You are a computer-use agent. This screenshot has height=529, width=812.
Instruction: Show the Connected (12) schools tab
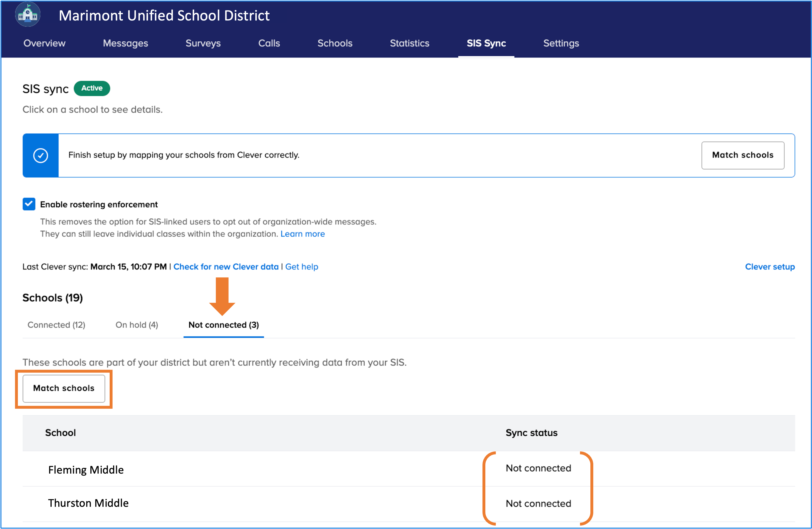(x=56, y=325)
